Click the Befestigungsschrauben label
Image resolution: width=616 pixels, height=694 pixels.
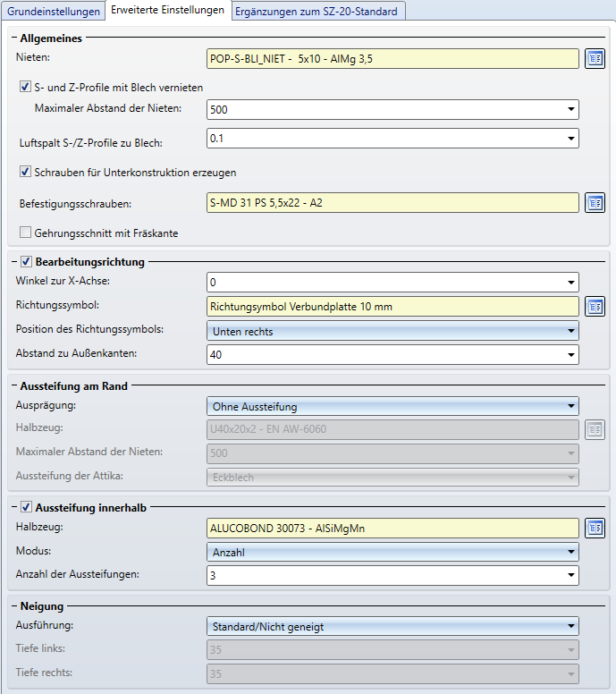coord(75,204)
